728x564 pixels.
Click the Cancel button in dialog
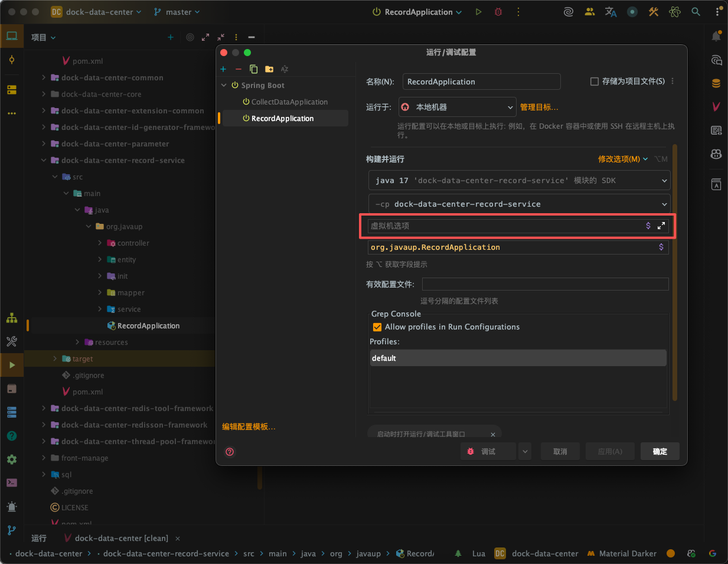pos(560,452)
